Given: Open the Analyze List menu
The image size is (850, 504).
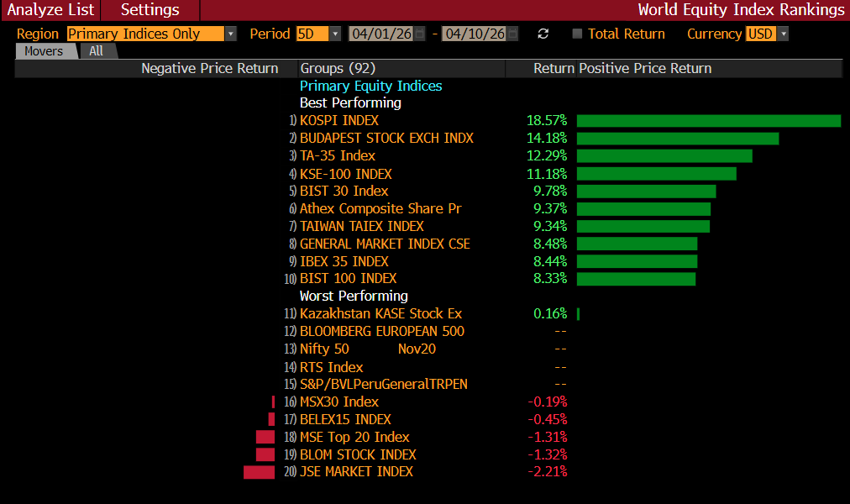Looking at the screenshot, I should pos(50,10).
